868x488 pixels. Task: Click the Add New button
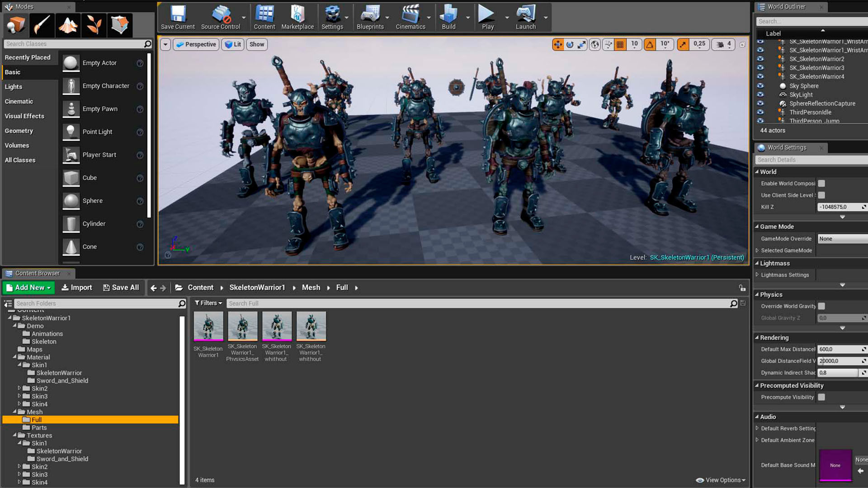point(28,288)
